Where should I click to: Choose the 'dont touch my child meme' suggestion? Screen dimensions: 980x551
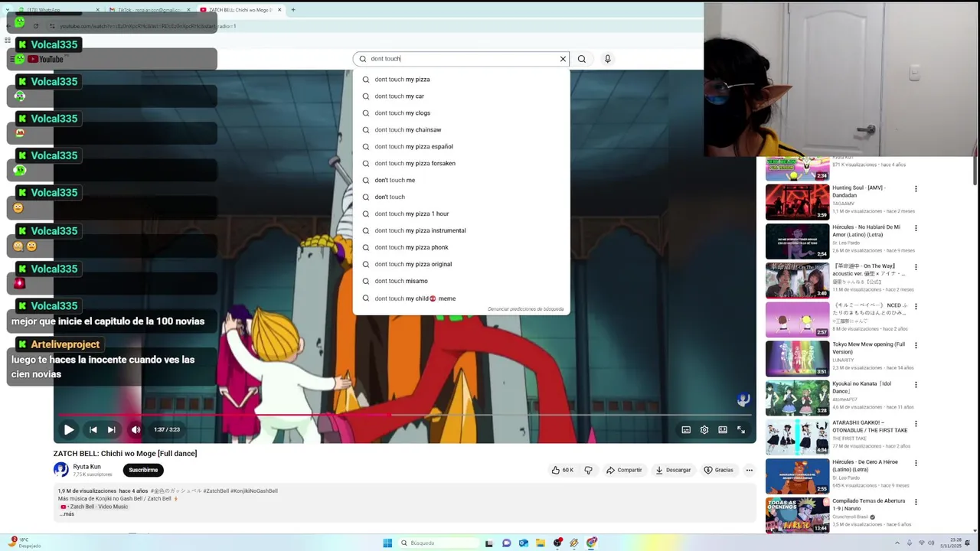click(461, 298)
